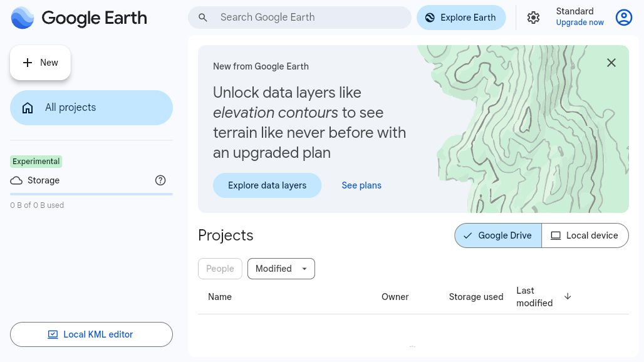Click the Owner column header
Image resolution: width=644 pixels, height=362 pixels.
[x=395, y=297]
